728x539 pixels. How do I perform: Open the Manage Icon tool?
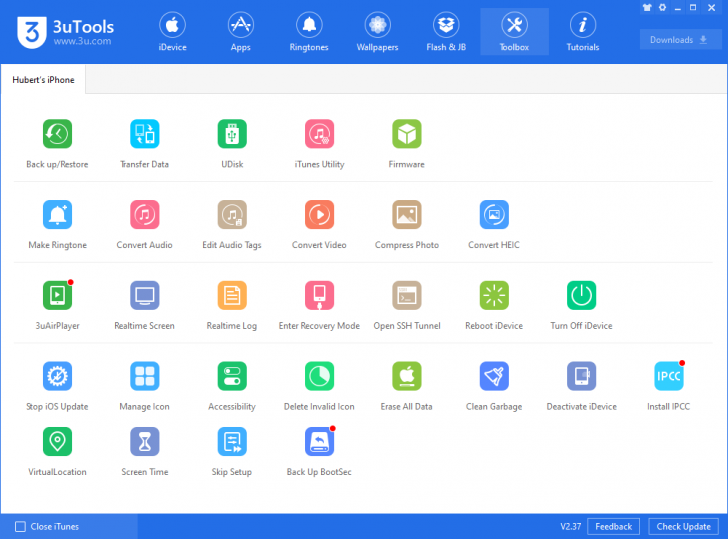click(144, 376)
